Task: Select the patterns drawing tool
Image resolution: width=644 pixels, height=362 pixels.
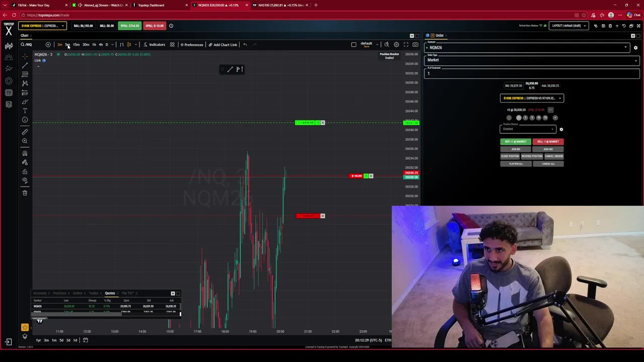Action: pyautogui.click(x=25, y=83)
